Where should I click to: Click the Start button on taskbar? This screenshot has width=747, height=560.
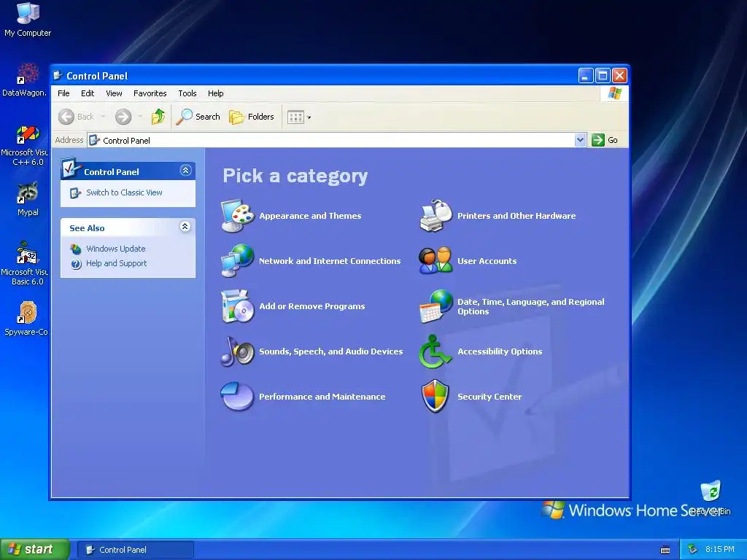pyautogui.click(x=34, y=550)
